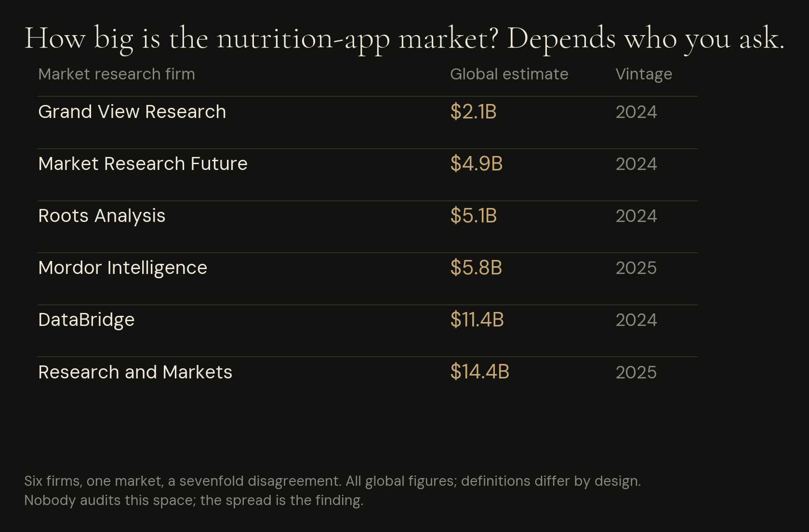Viewport: 809px width, 532px height.
Task: Click the Roots Analysis firm name
Action: tap(102, 216)
